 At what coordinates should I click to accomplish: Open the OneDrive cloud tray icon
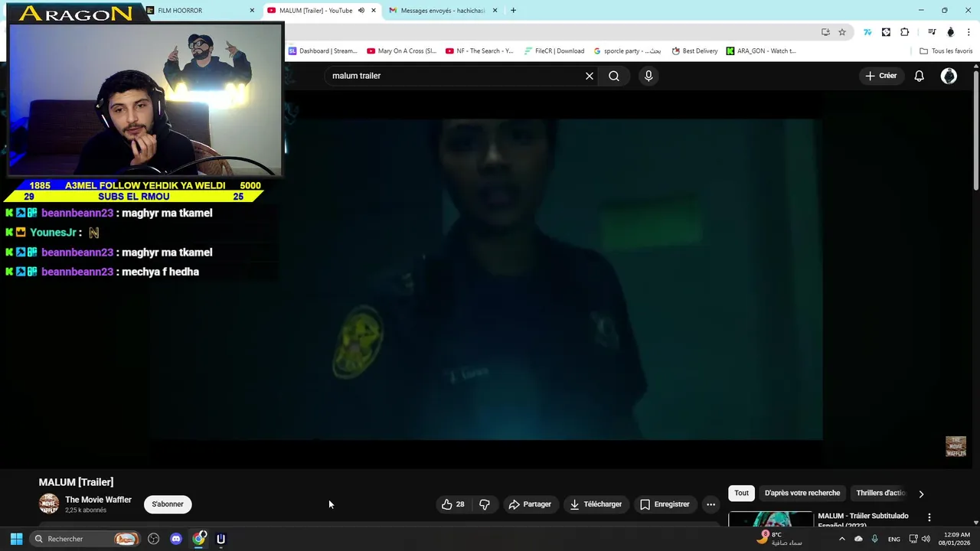pos(858,539)
